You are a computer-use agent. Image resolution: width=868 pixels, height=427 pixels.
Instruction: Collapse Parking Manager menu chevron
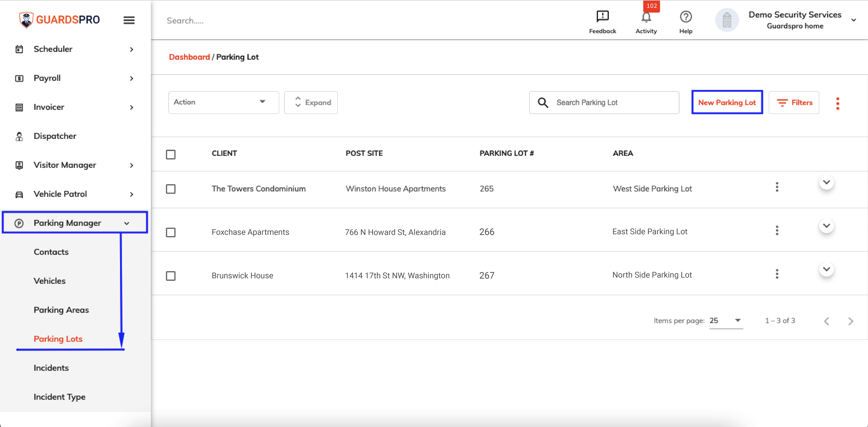tap(127, 223)
